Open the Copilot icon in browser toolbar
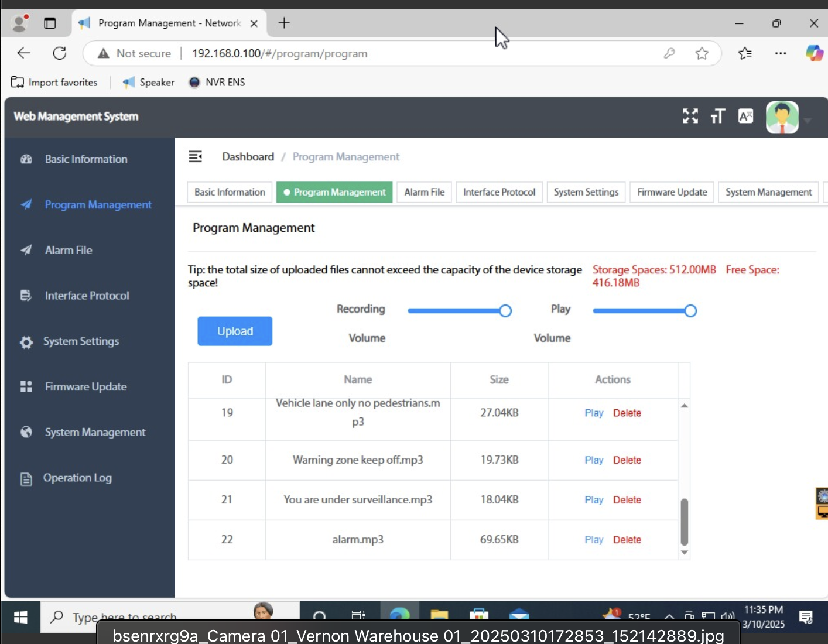The image size is (828, 644). 815,53
